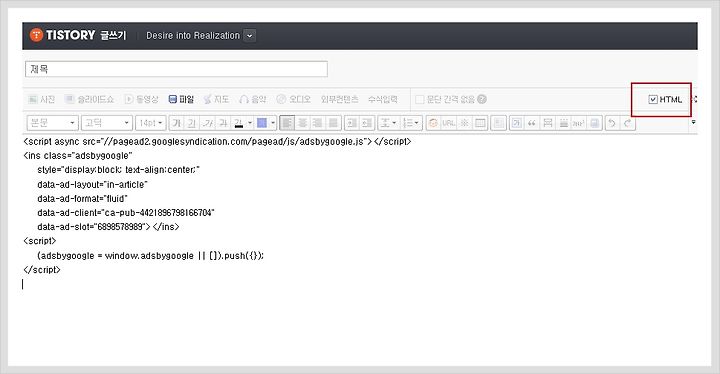720x374 pixels.
Task: Insert a blockquote
Action: (x=532, y=123)
